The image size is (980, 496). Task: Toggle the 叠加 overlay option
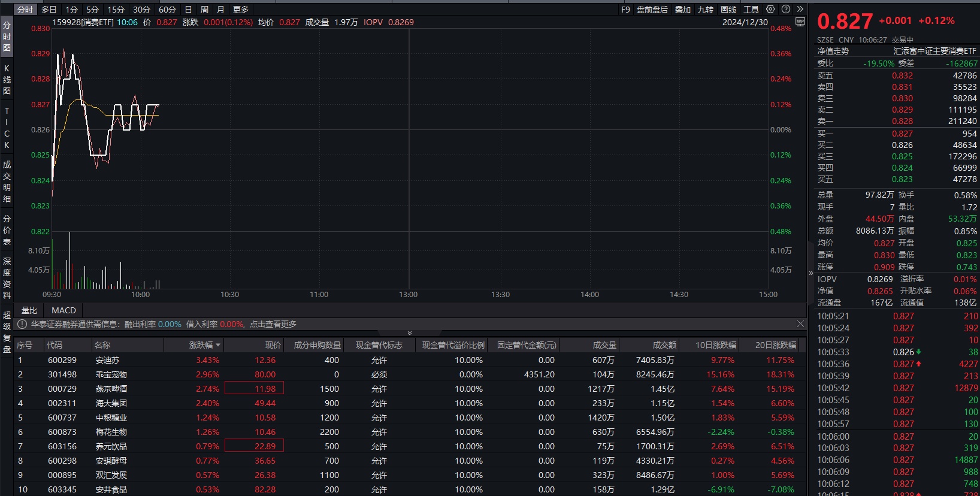pos(682,10)
